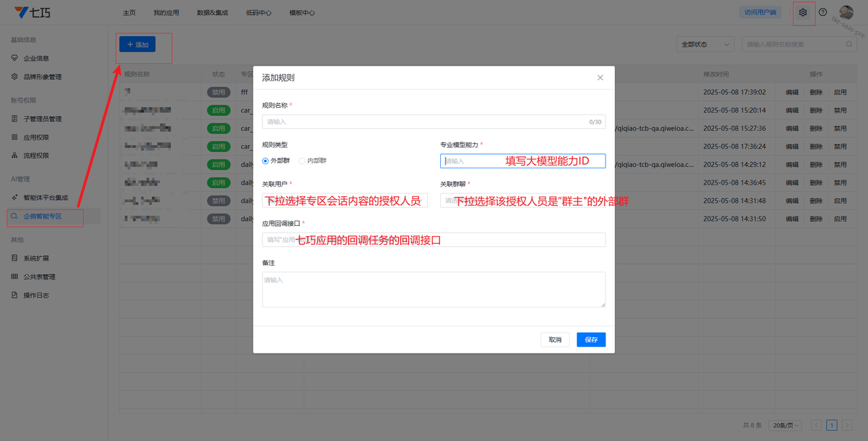Open 企业信息 in the sidebar

[x=36, y=58]
